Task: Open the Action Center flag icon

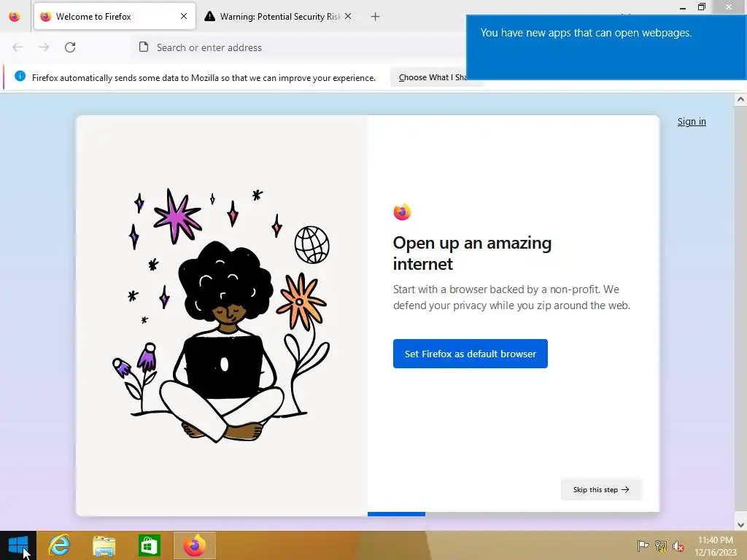Action: 643,545
